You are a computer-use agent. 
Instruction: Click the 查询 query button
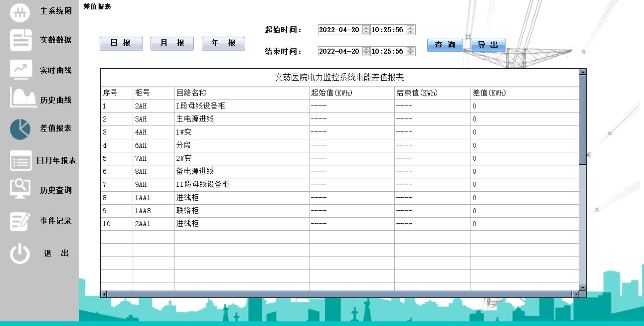tap(444, 45)
